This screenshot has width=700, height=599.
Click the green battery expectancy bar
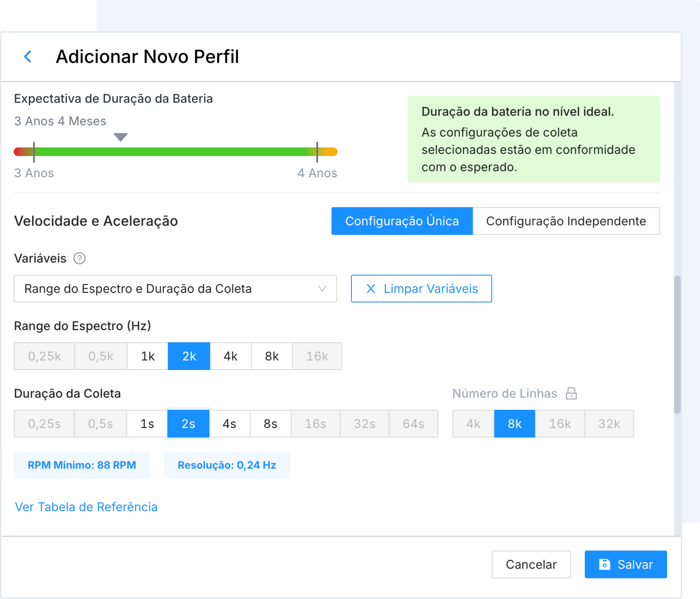(x=175, y=152)
